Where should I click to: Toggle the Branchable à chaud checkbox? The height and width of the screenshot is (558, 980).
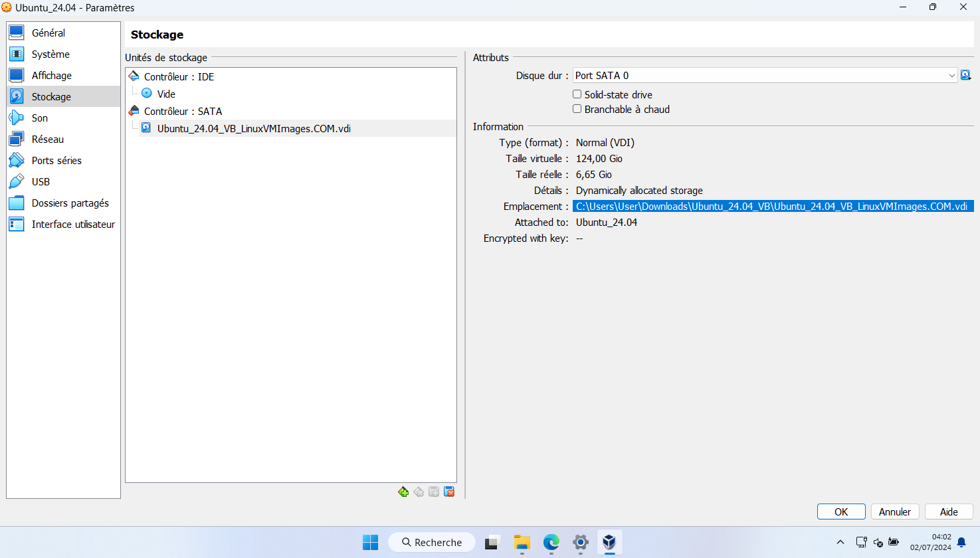click(577, 109)
